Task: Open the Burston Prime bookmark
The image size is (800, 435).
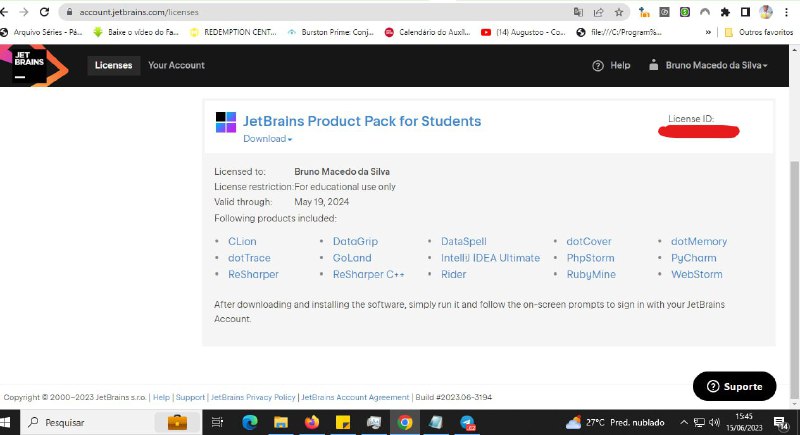Action: point(331,32)
